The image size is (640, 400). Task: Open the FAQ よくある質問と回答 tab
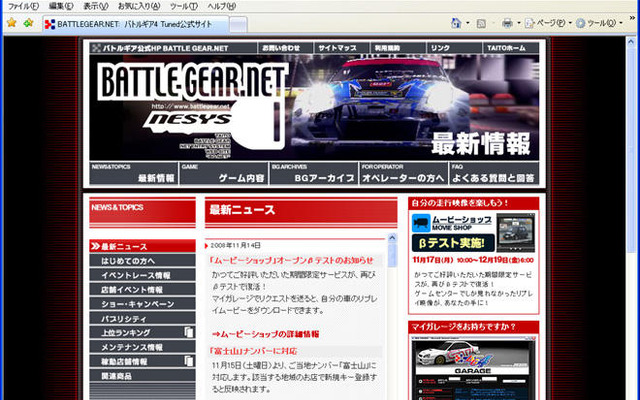(494, 173)
